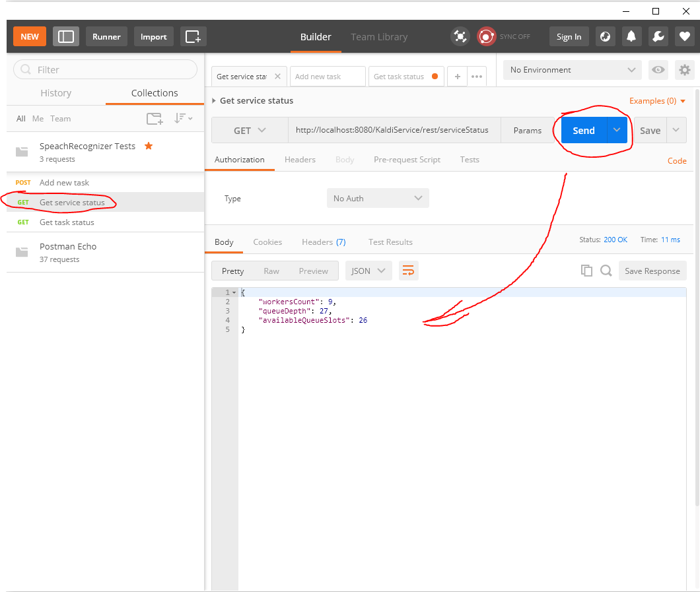Filter collections by Me
The height and width of the screenshot is (592, 700).
(x=38, y=119)
